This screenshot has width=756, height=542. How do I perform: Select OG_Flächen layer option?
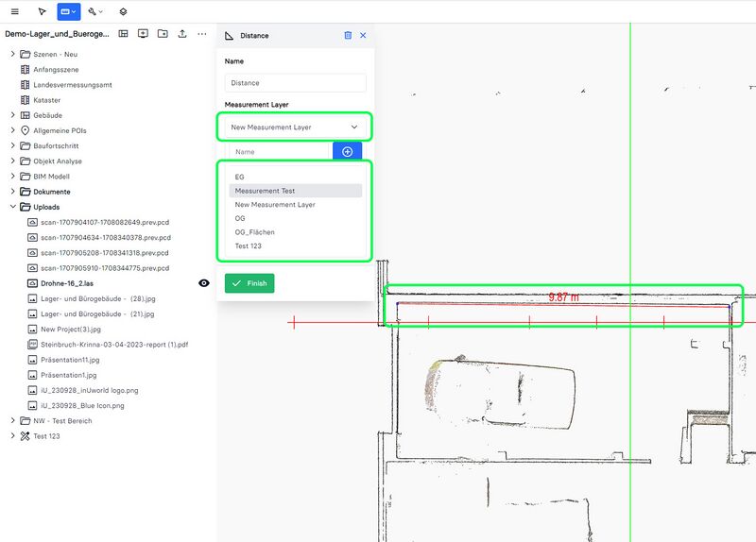[295, 232]
